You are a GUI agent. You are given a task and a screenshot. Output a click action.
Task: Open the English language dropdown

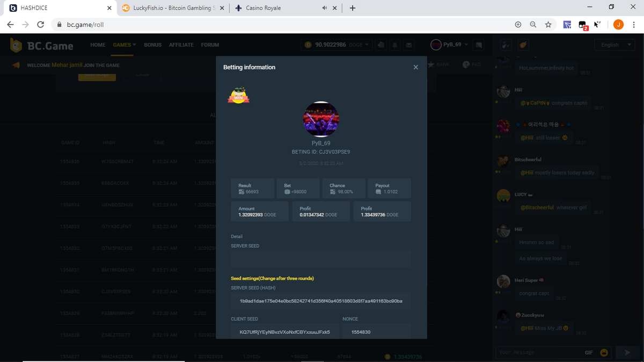coord(614,45)
